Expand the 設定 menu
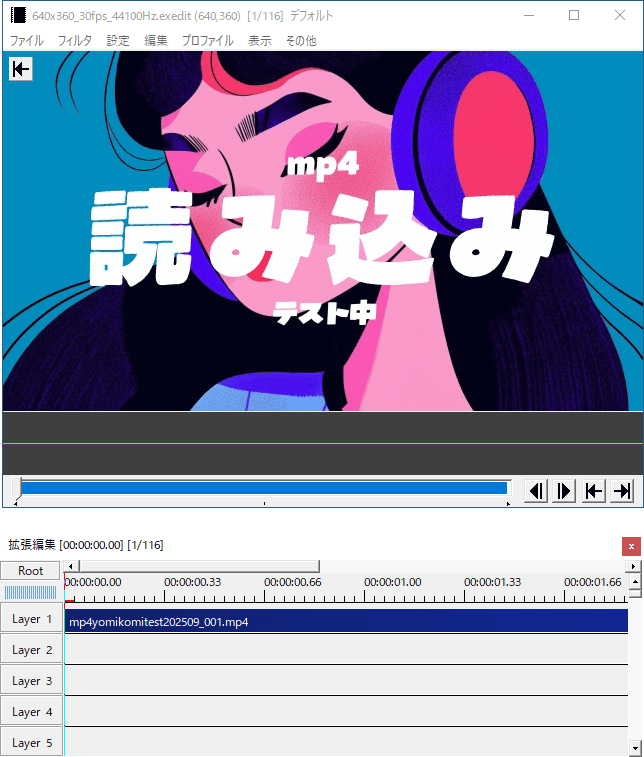Screen dimensions: 644x757 (118, 41)
